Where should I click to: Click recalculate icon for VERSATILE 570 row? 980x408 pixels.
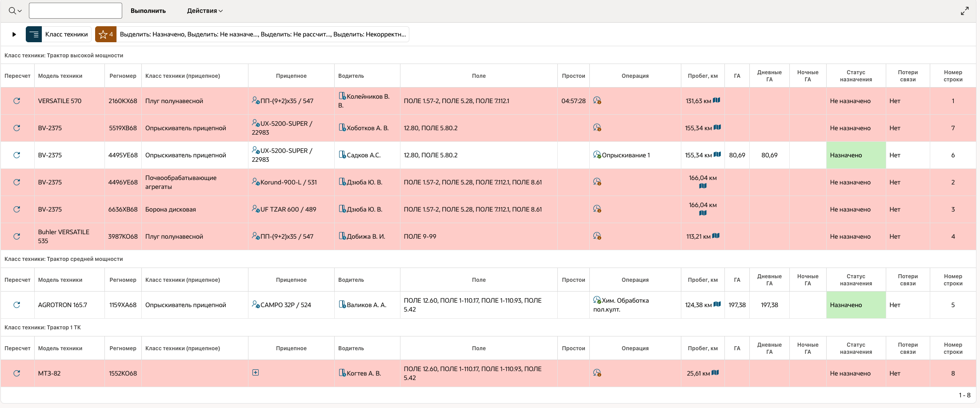point(17,101)
